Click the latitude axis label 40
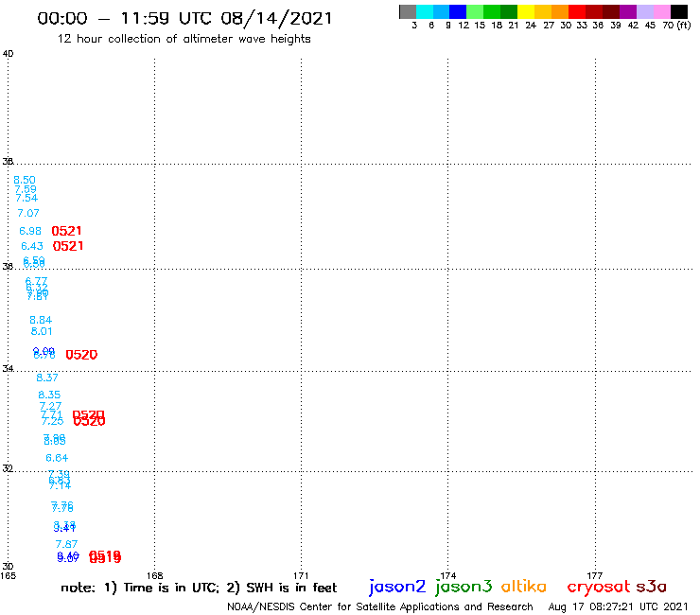700x615 pixels. [8, 54]
